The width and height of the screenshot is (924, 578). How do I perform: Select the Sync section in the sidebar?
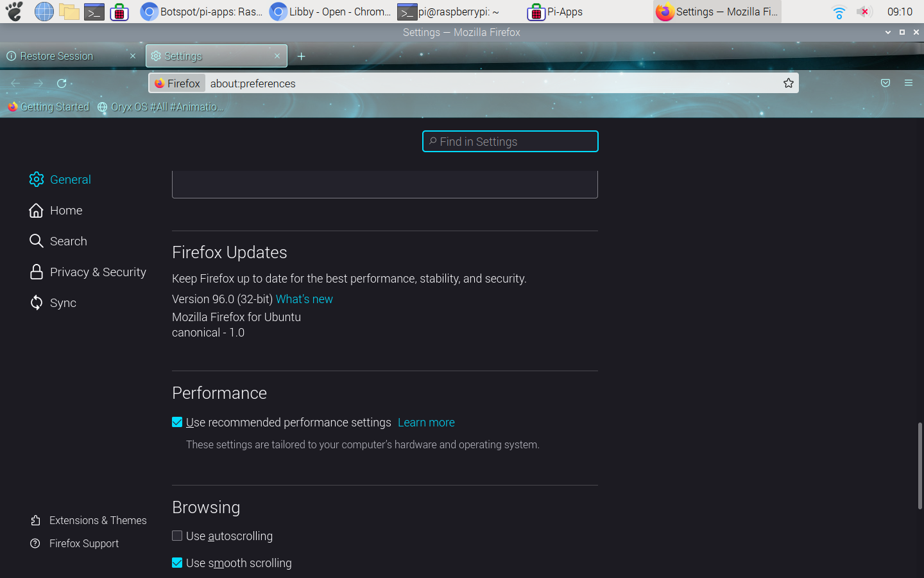(64, 302)
